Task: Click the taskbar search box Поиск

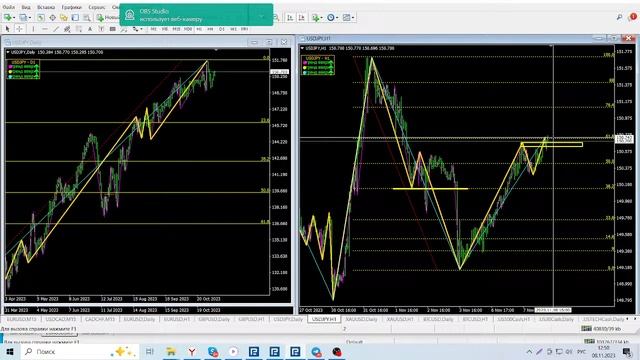Action: point(80,351)
